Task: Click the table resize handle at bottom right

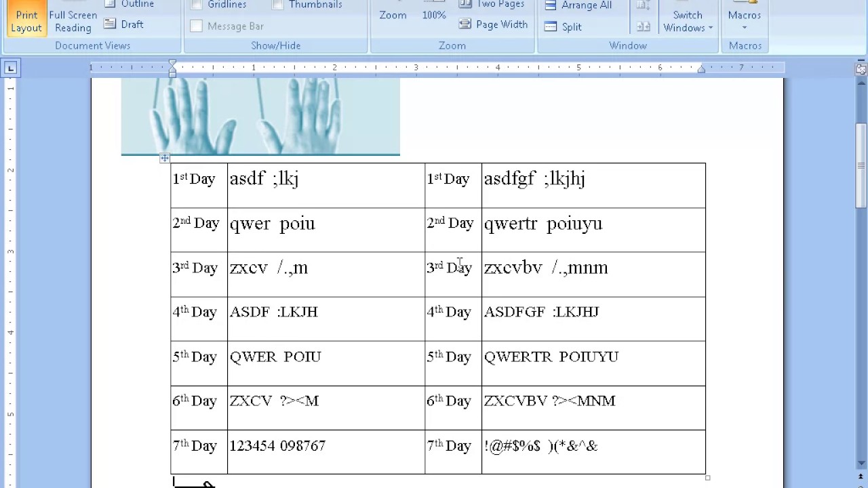Action: [707, 478]
